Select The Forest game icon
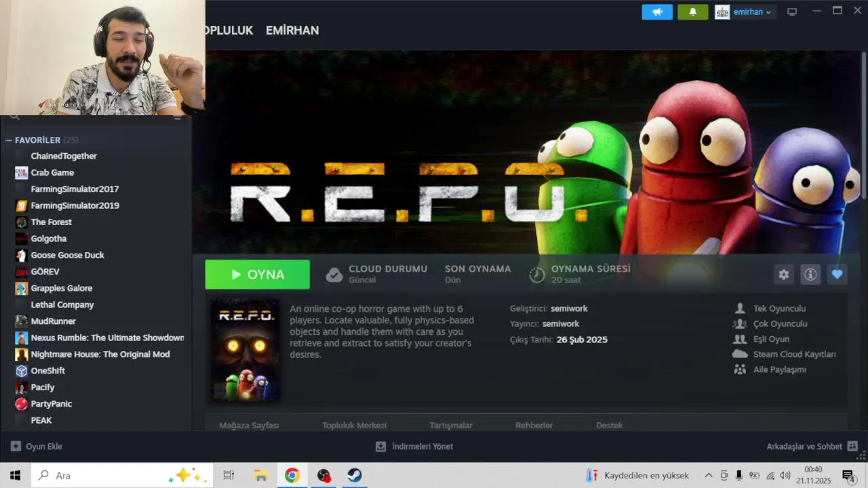 point(22,222)
